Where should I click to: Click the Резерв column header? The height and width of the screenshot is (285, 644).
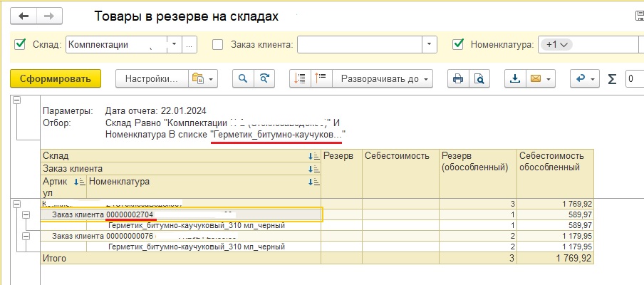pyautogui.click(x=342, y=174)
